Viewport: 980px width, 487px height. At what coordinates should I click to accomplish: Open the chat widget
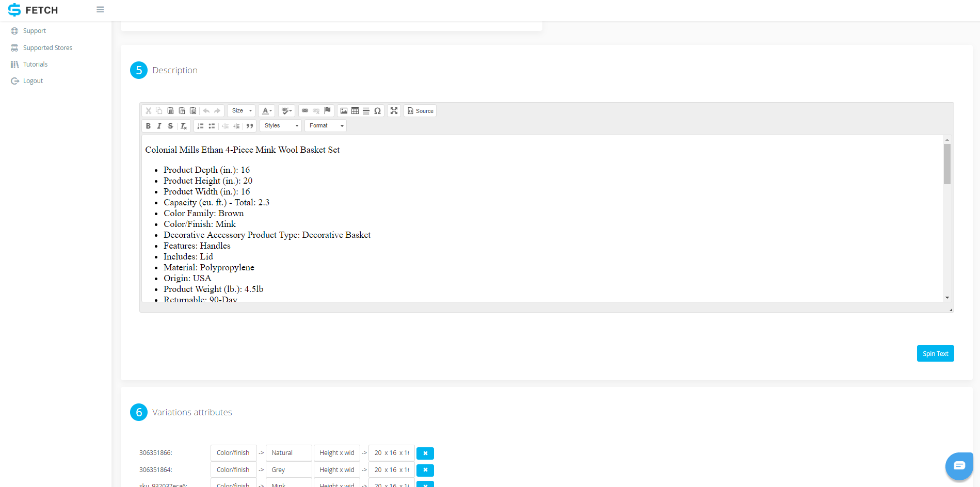click(959, 466)
